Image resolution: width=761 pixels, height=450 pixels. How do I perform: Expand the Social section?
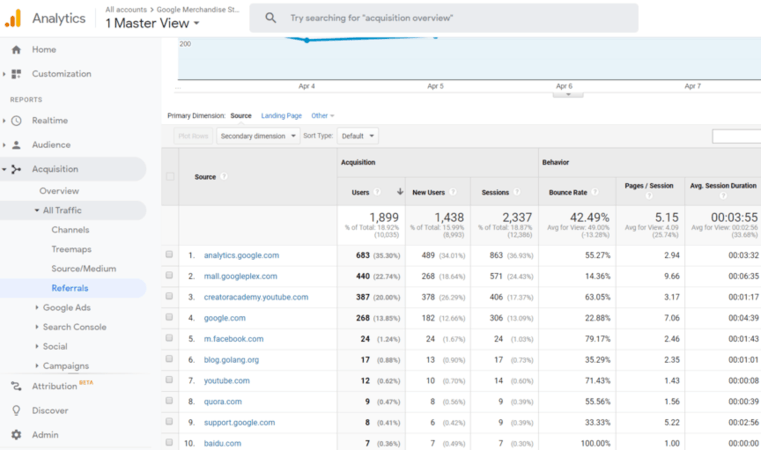point(37,346)
